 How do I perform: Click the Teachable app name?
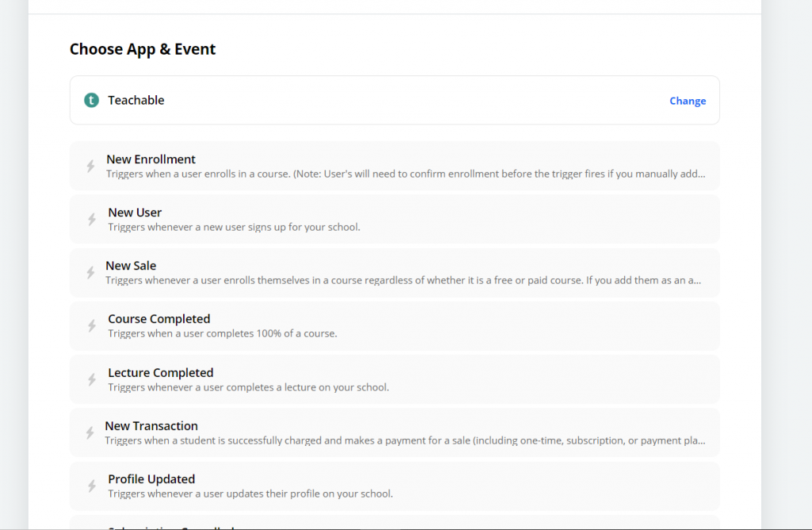click(136, 100)
